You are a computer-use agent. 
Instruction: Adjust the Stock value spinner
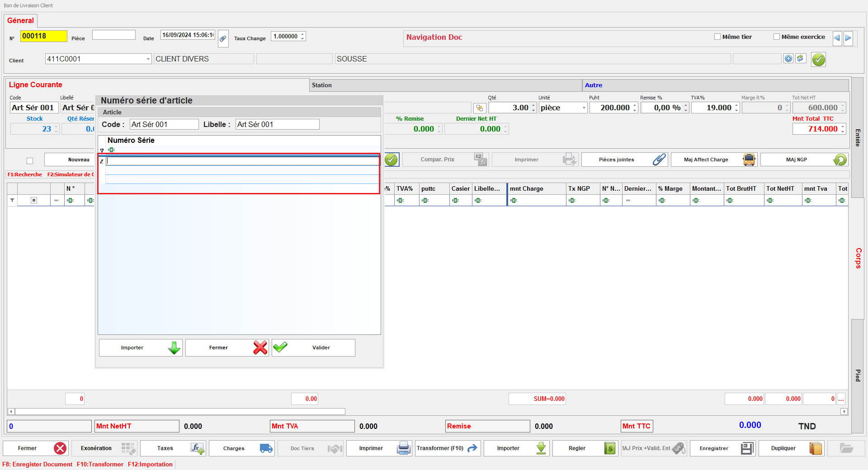(56, 129)
